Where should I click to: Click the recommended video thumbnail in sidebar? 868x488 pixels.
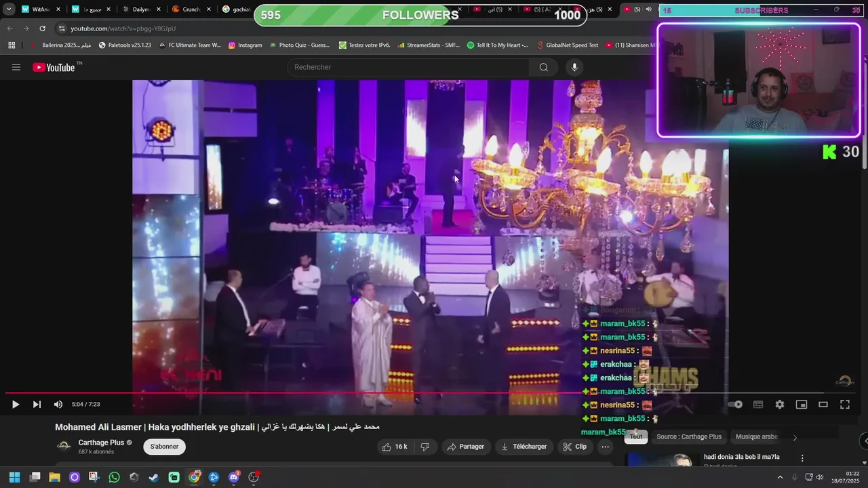point(662,460)
